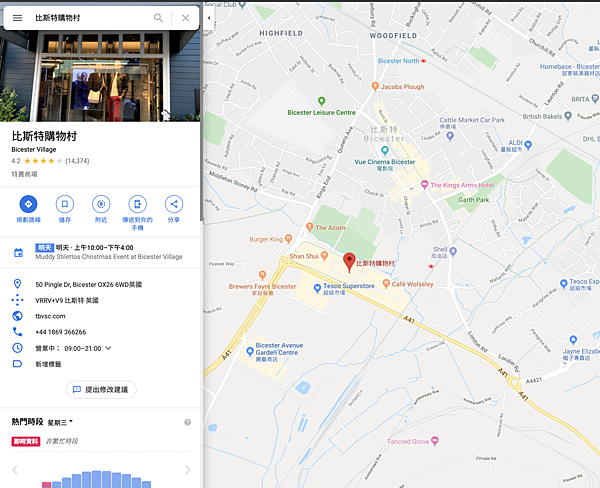
Task: Click the Garth Park label
Action: pos(474,200)
